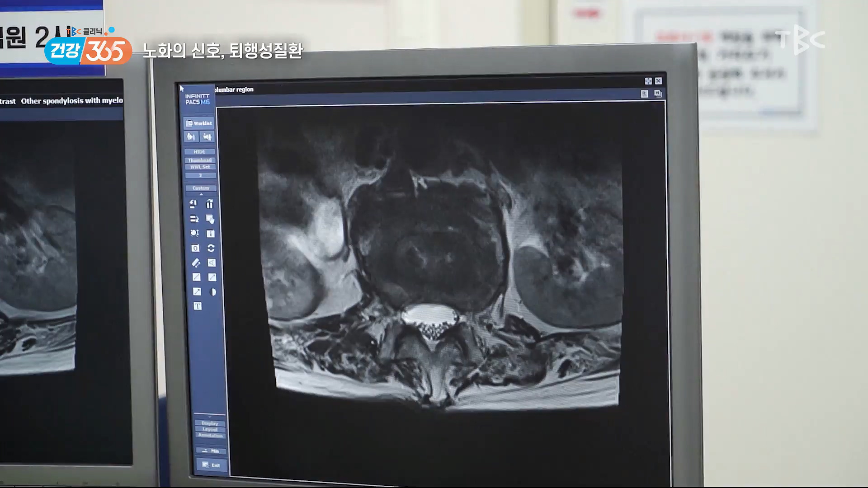Click the image information i icon
Screen dimensions: 868x488
coord(211,234)
